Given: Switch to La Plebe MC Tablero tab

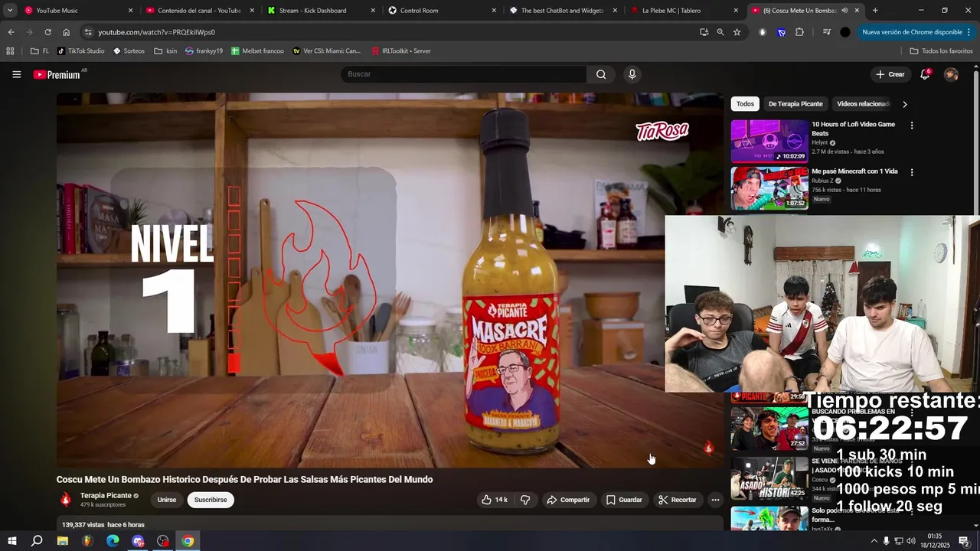Looking at the screenshot, I should click(x=685, y=11).
